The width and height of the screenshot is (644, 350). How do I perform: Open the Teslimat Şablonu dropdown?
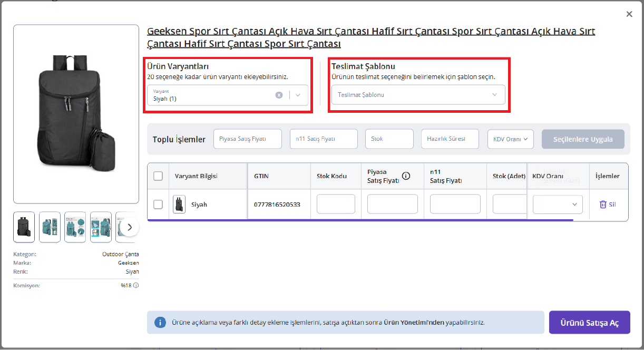(418, 95)
